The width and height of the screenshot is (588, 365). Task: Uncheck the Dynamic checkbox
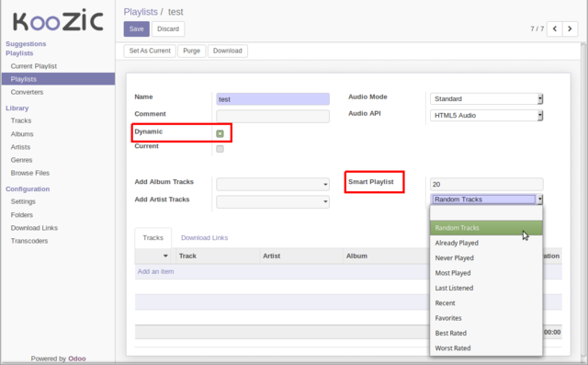(x=220, y=133)
